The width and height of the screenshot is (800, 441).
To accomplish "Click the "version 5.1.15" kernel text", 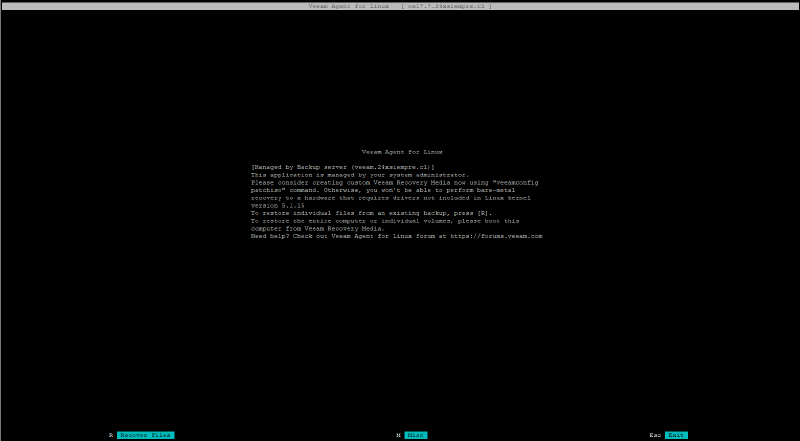I will (x=278, y=206).
